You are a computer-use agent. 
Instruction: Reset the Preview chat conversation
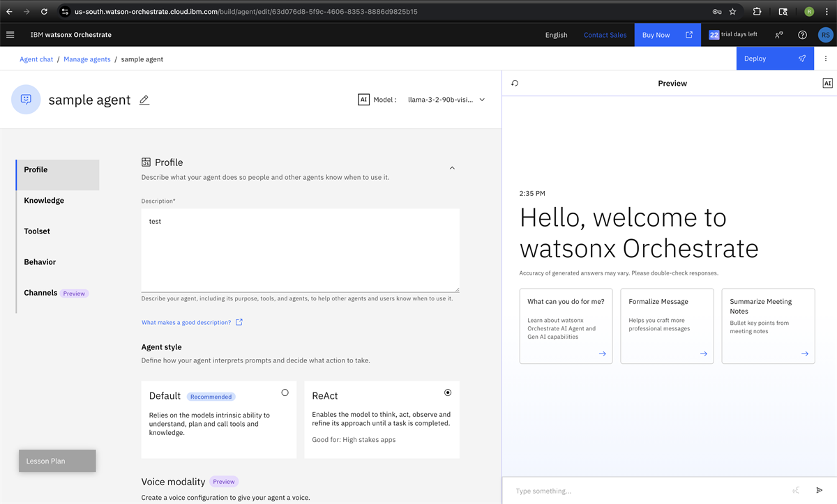click(515, 83)
